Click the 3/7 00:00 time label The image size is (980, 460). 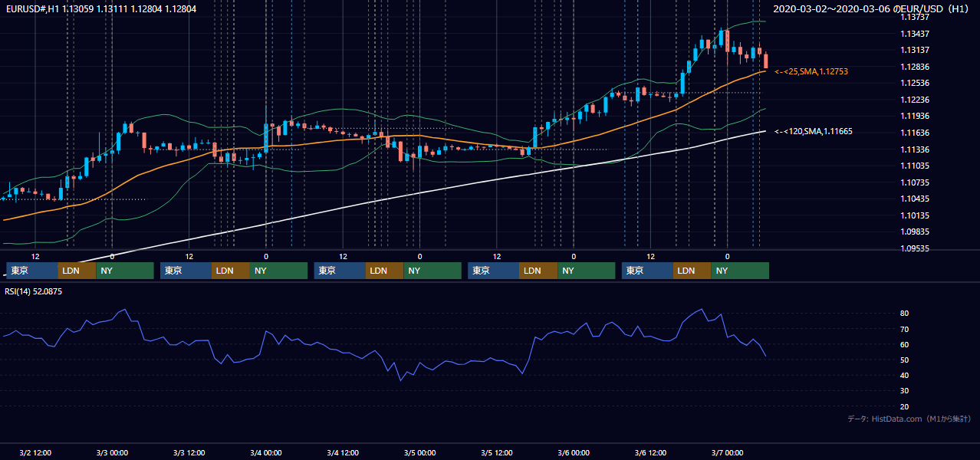(728, 453)
